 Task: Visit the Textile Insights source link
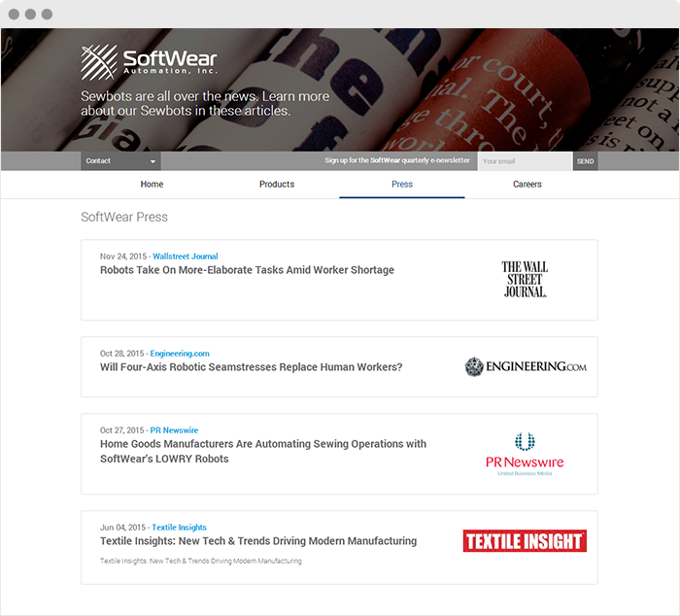179,528
